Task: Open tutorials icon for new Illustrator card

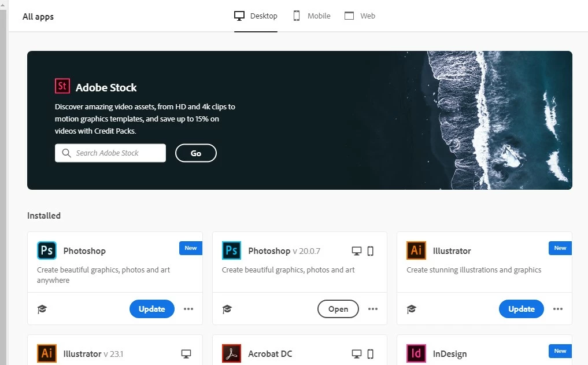Action: tap(412, 309)
